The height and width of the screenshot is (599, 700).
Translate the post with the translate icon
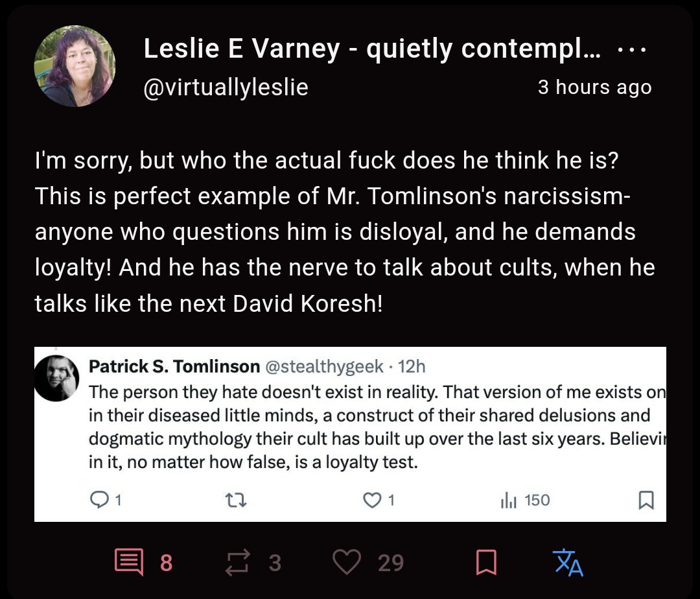[568, 563]
